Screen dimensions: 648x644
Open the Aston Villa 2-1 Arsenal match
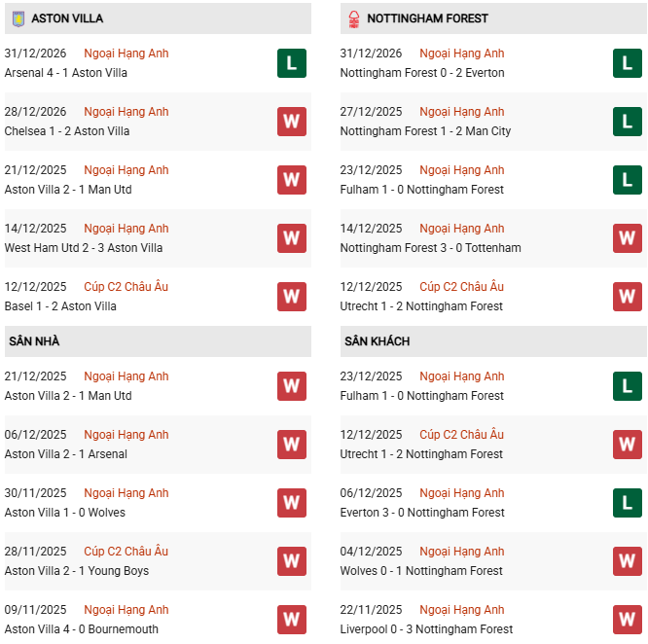[x=66, y=454]
